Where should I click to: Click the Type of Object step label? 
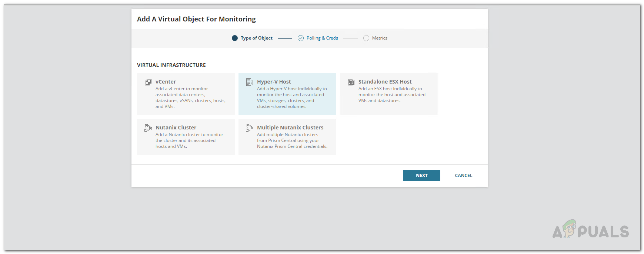pyautogui.click(x=257, y=38)
